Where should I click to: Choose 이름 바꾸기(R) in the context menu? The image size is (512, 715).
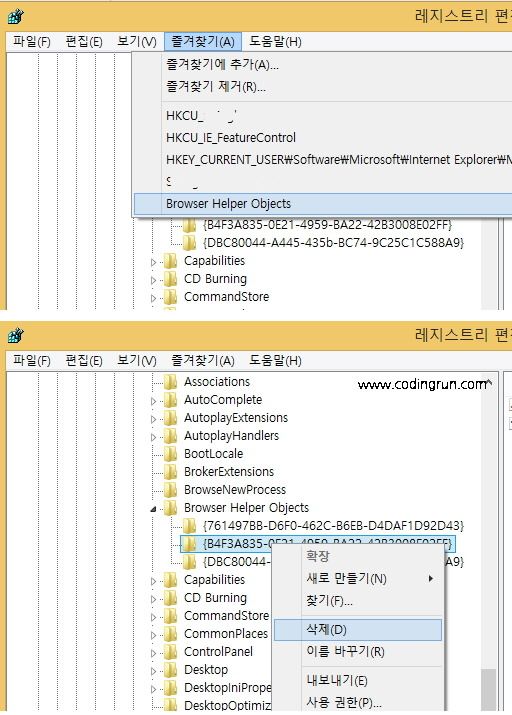[358, 651]
